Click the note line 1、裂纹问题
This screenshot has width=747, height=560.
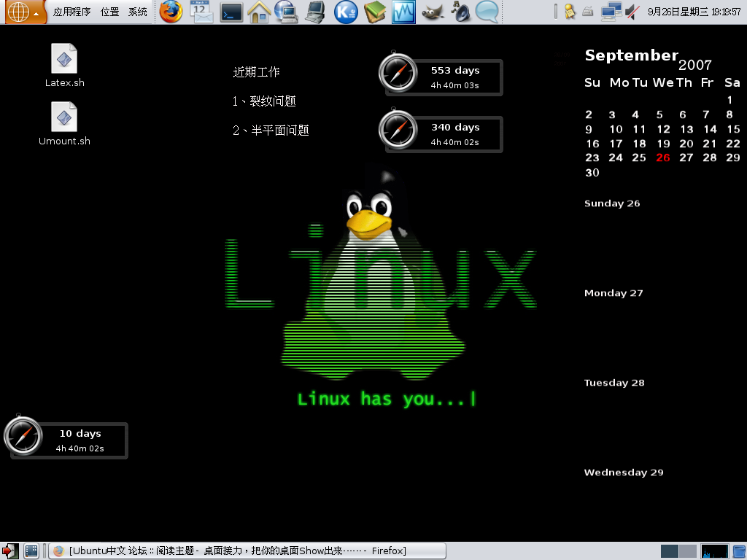tap(264, 101)
